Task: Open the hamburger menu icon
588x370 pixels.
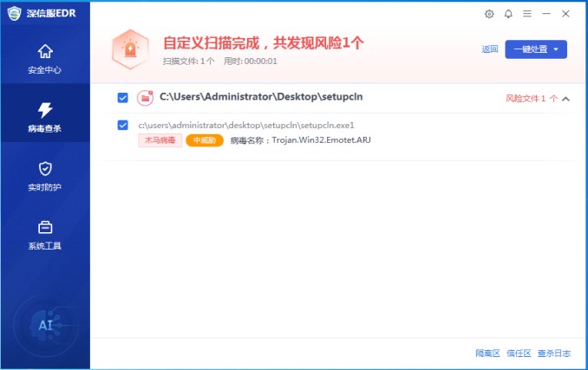Action: point(527,14)
